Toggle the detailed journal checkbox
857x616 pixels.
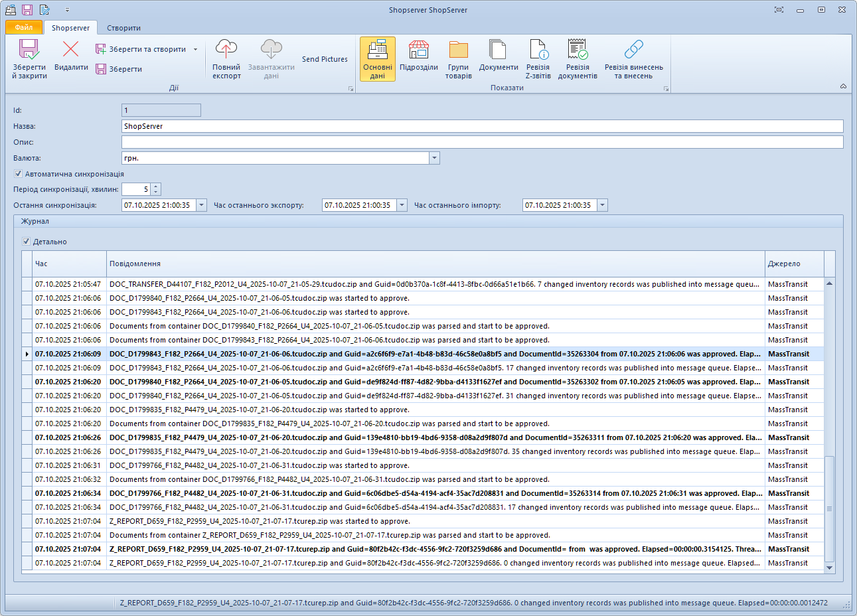click(x=26, y=242)
